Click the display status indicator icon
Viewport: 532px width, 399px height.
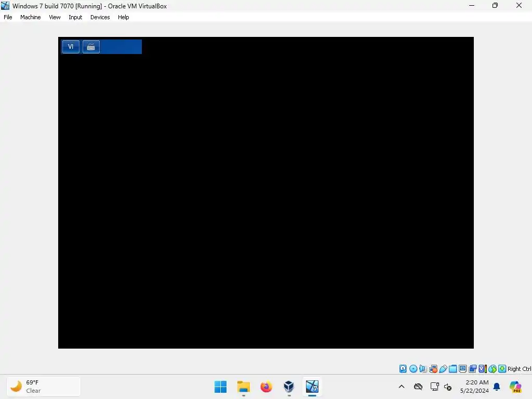click(x=462, y=369)
